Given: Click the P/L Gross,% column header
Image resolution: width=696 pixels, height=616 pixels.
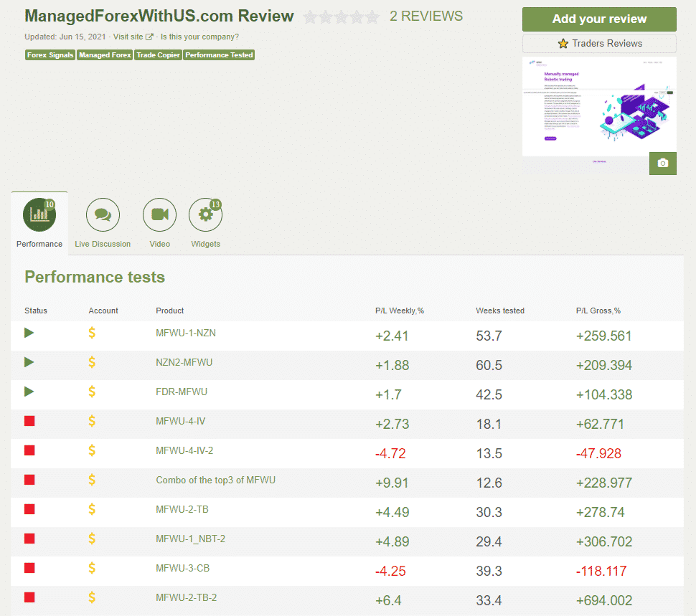Looking at the screenshot, I should (598, 311).
